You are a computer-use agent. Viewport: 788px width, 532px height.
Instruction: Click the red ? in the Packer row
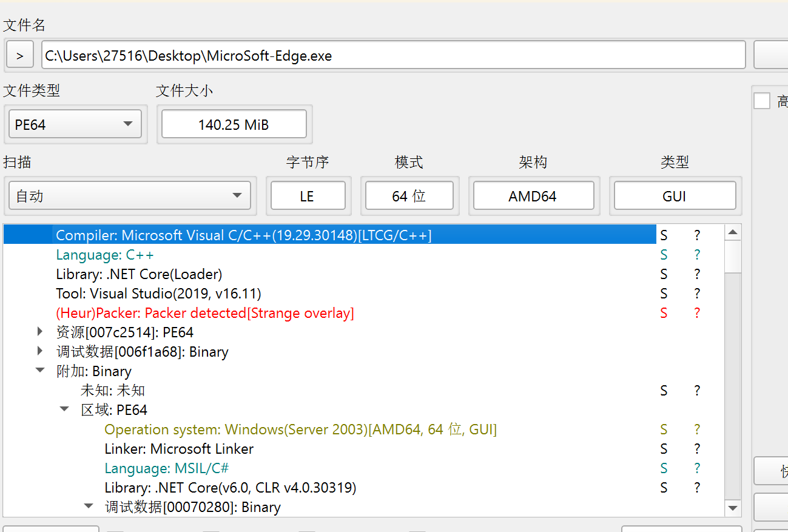(697, 313)
